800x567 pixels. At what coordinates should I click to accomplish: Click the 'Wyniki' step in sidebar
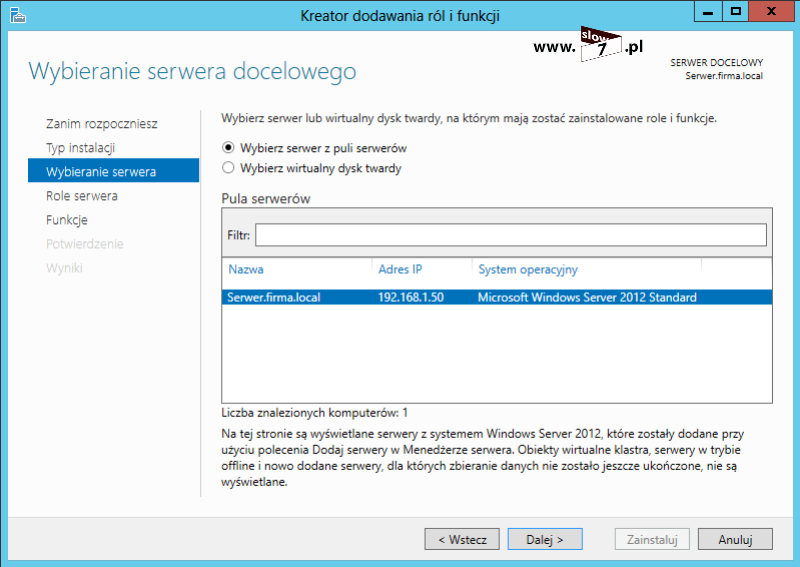(64, 267)
